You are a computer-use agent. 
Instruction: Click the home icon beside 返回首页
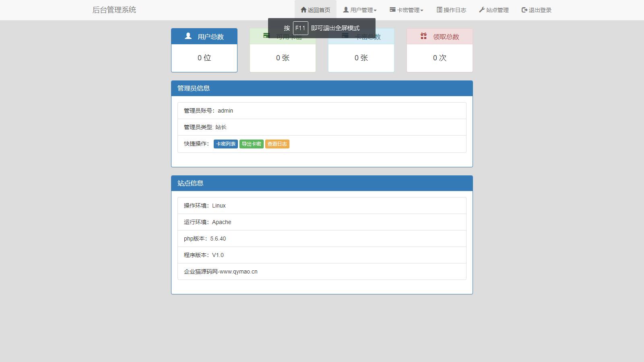coord(303,10)
